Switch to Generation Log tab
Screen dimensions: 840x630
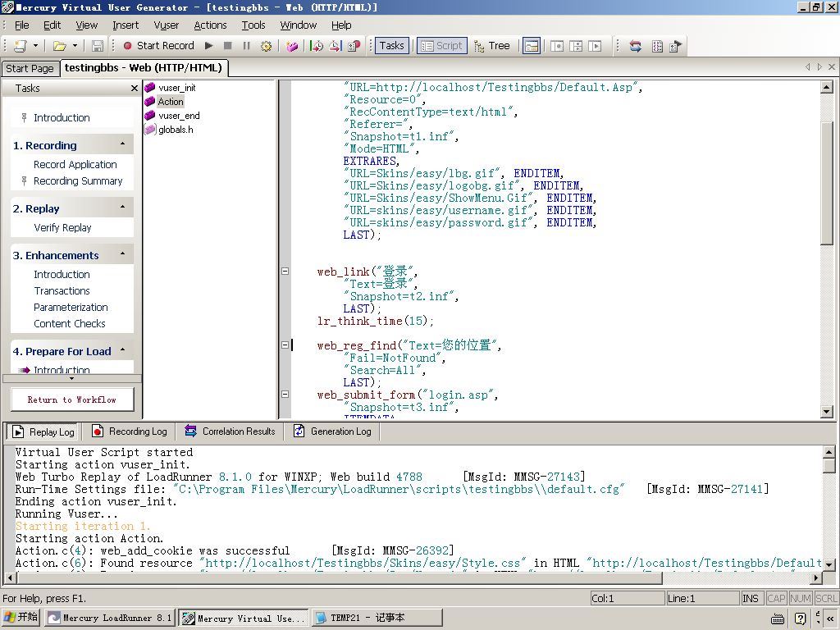tap(332, 431)
